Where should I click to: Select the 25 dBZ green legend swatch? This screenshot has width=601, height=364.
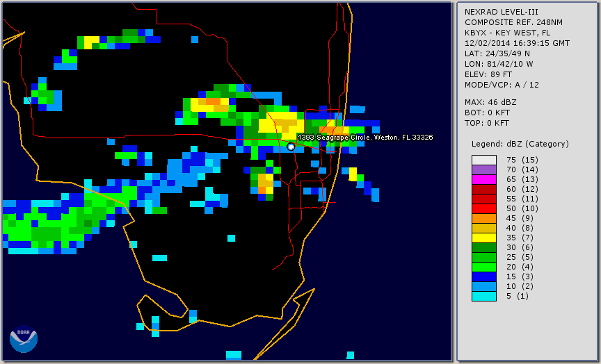click(484, 257)
